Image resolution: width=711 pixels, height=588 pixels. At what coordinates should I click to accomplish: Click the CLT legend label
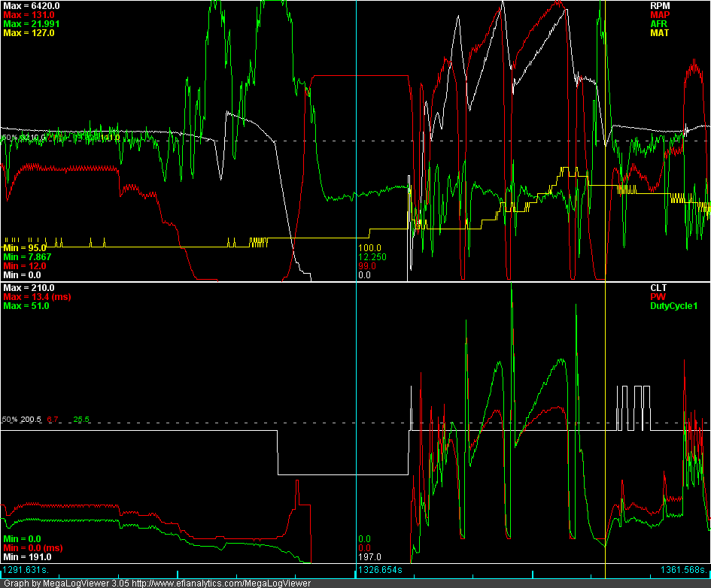(658, 288)
